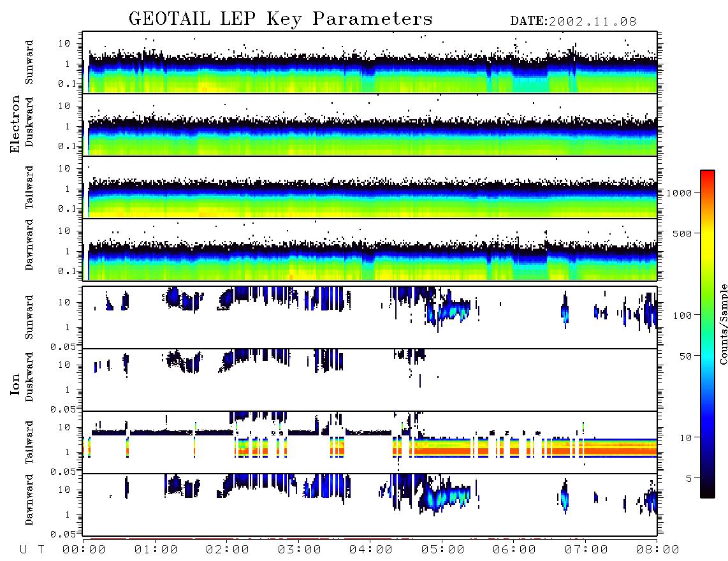Click the orange band in Ion Tailward panel

[534, 451]
